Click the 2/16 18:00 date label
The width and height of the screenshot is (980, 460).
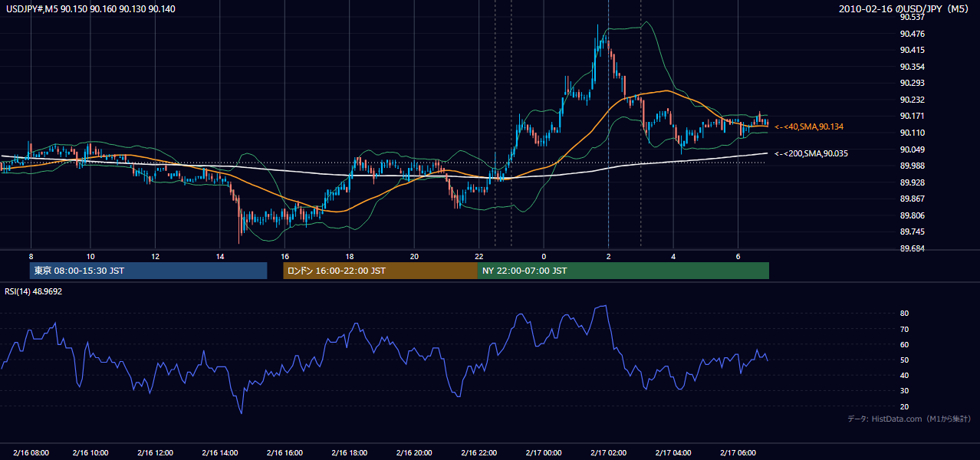tap(349, 452)
